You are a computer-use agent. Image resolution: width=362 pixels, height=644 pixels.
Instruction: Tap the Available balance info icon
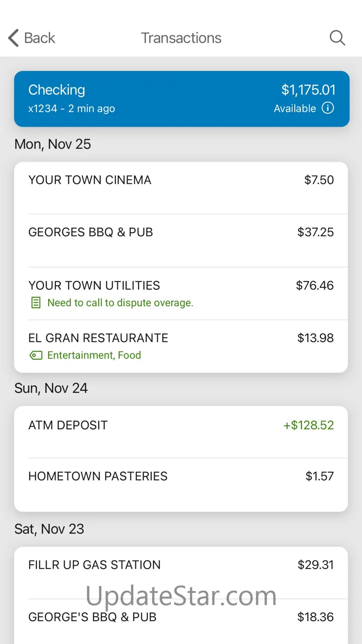tap(328, 108)
